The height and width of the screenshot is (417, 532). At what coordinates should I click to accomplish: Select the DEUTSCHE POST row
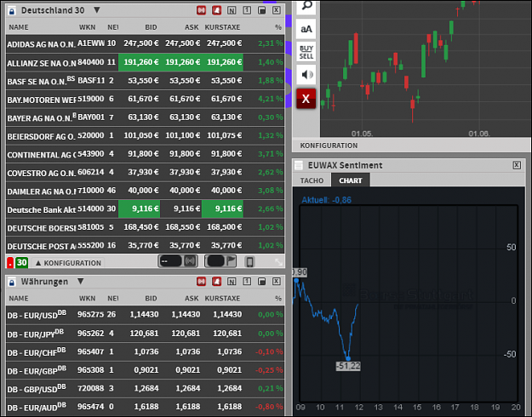(146, 245)
